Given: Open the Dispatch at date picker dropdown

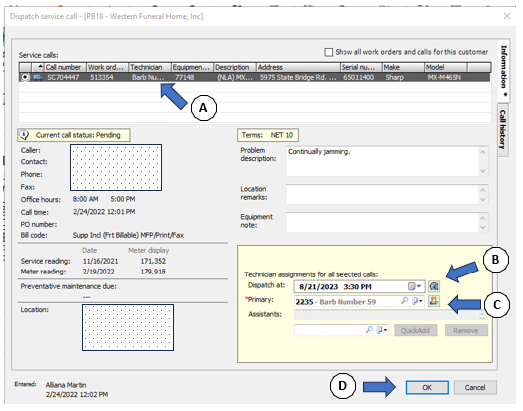Looking at the screenshot, I should [x=415, y=286].
